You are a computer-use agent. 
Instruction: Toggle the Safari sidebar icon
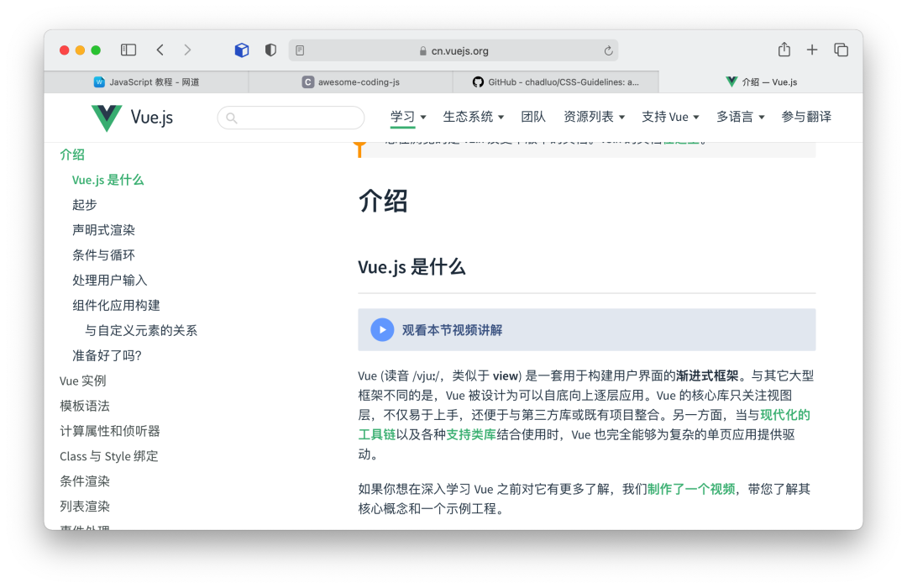point(128,50)
